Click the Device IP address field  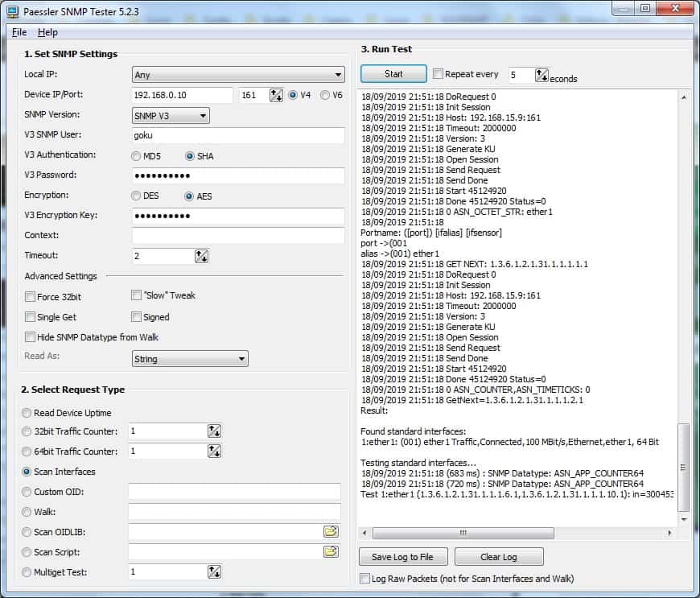(x=182, y=95)
